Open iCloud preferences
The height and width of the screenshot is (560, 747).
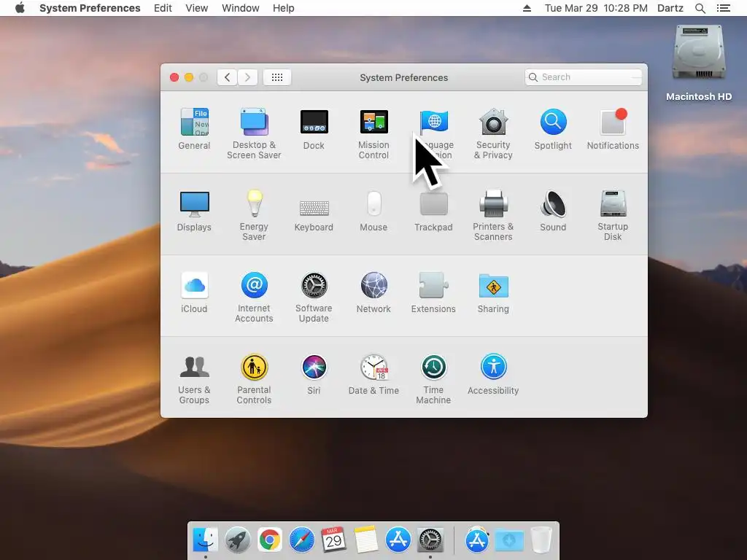click(x=194, y=292)
